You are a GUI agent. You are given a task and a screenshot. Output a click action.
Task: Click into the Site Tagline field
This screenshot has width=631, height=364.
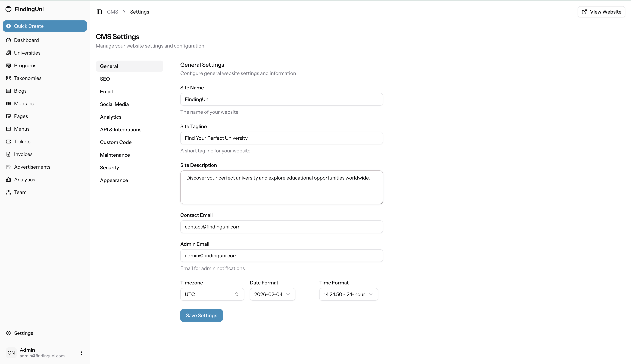tap(281, 138)
